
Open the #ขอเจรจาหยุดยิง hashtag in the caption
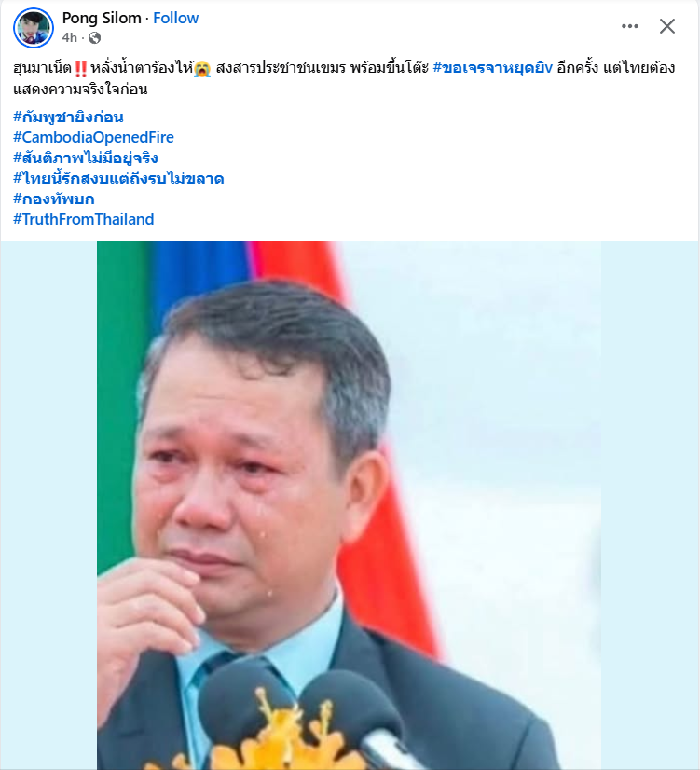493,67
